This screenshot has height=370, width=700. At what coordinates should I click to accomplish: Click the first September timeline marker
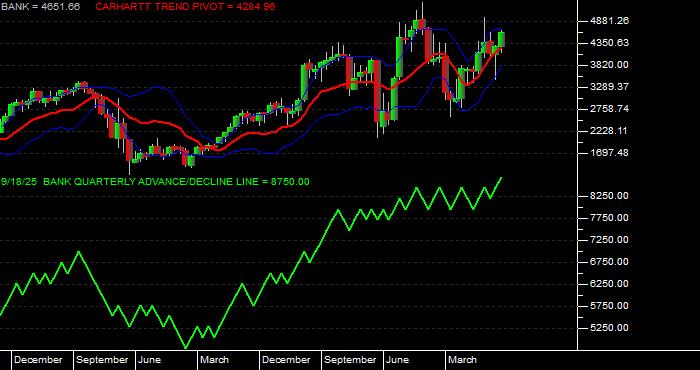point(102,360)
